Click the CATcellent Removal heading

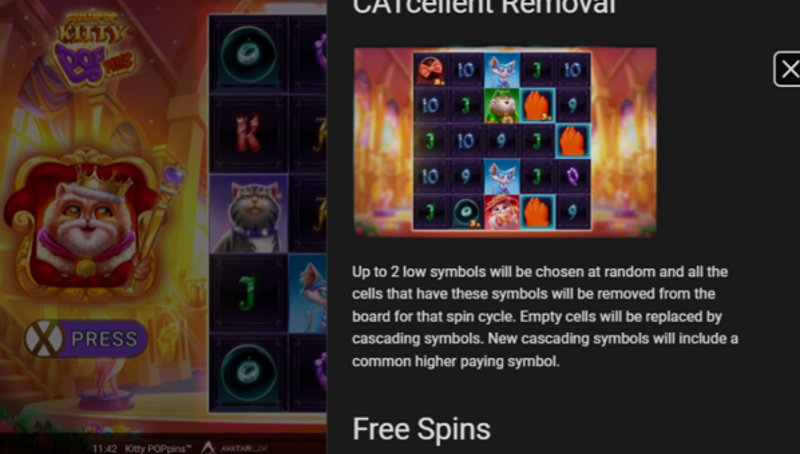pos(484,7)
